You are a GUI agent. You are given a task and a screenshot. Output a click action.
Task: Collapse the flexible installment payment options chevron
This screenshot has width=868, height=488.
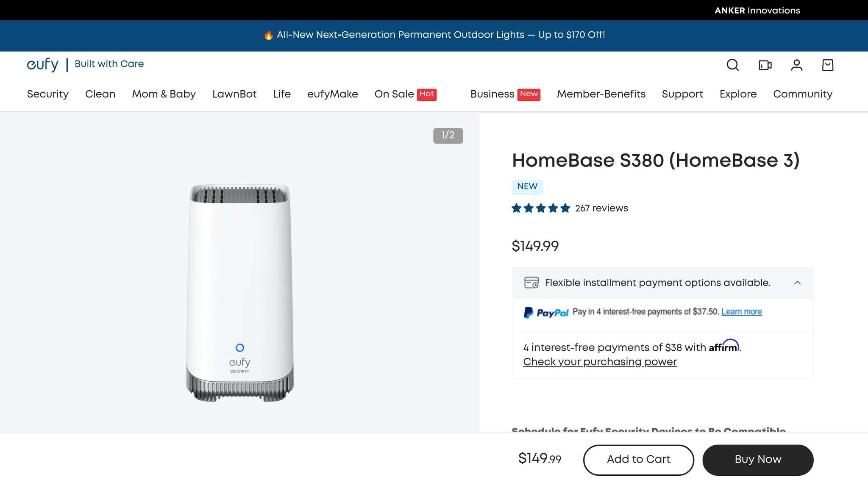pos(797,283)
